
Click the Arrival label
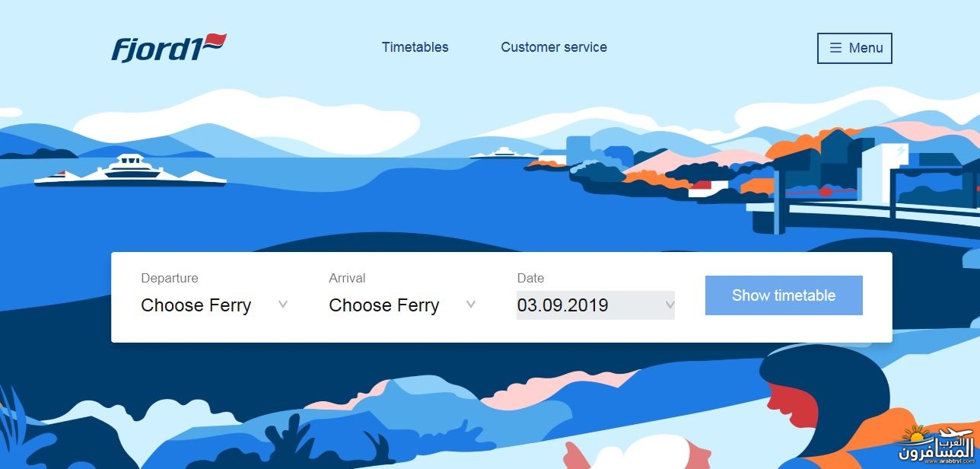[347, 278]
